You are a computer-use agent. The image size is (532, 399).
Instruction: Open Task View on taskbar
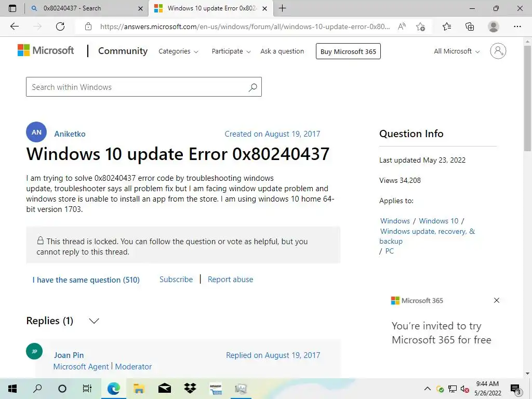tap(87, 389)
